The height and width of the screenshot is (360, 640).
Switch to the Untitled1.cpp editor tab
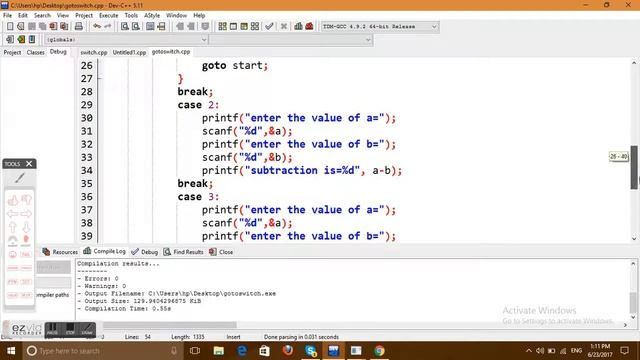[129, 52]
